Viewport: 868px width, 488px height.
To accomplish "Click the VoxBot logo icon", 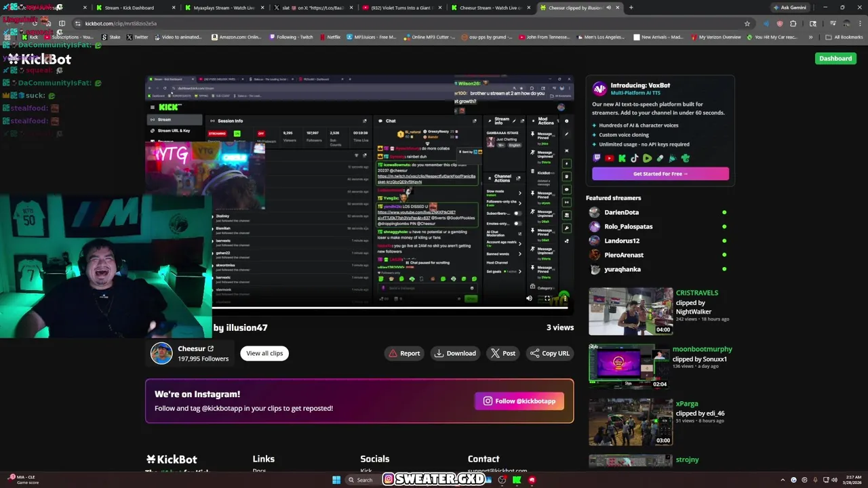I will (x=599, y=89).
